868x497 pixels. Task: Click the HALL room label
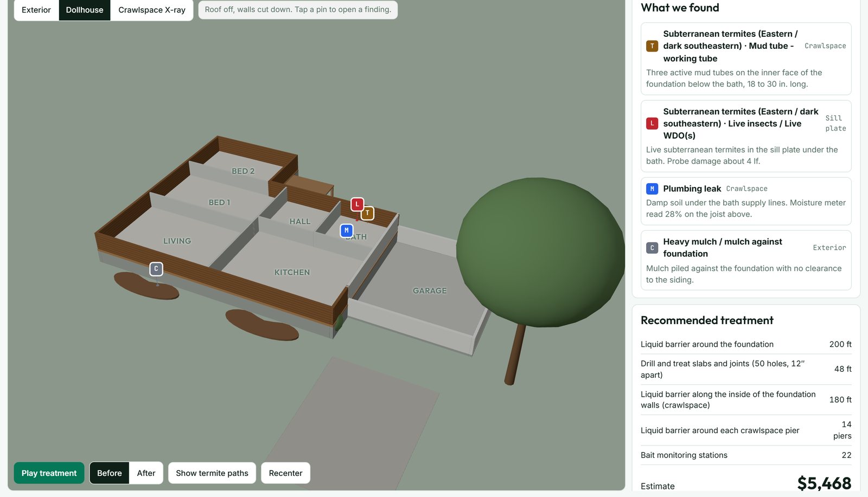pyautogui.click(x=300, y=222)
